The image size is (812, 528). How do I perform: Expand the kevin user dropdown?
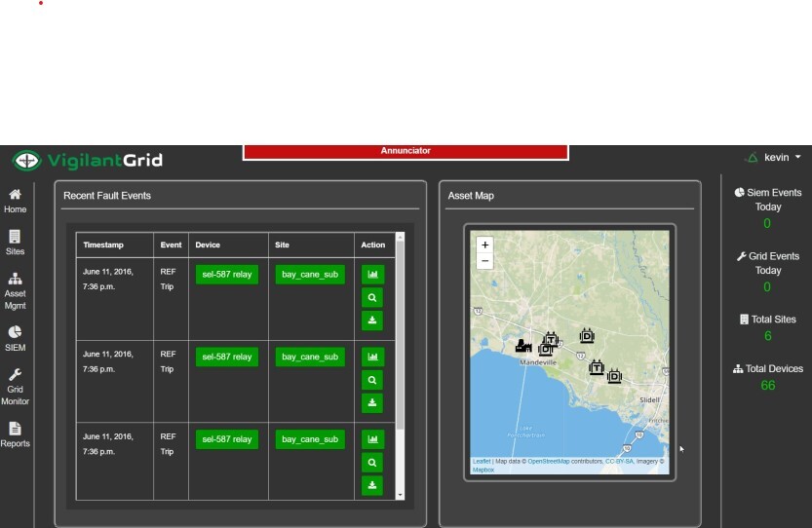[783, 158]
